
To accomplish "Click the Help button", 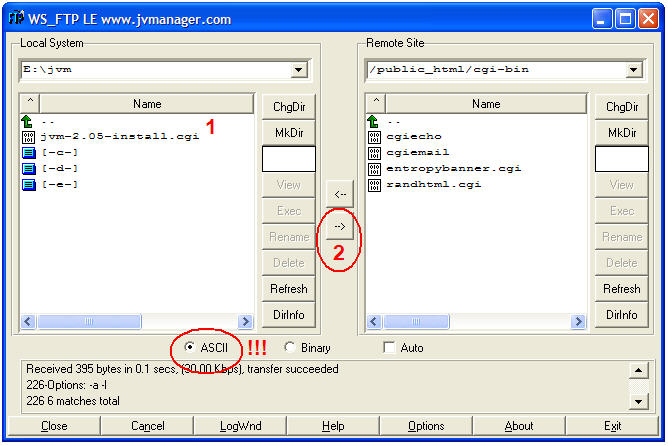I will point(333,426).
